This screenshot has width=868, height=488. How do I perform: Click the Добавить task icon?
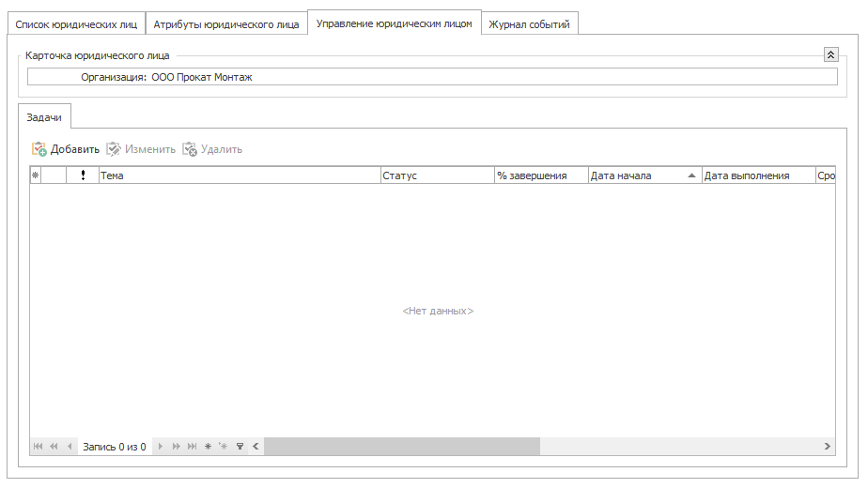[x=39, y=149]
